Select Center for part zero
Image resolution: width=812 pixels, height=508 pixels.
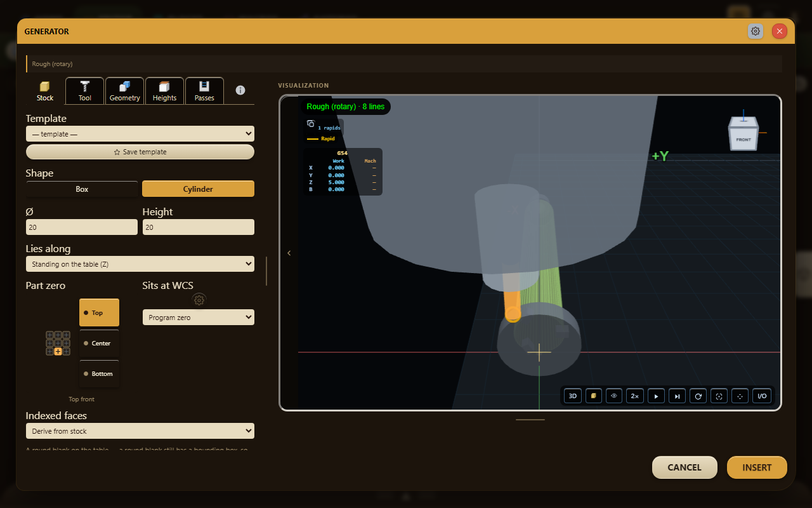coord(99,343)
